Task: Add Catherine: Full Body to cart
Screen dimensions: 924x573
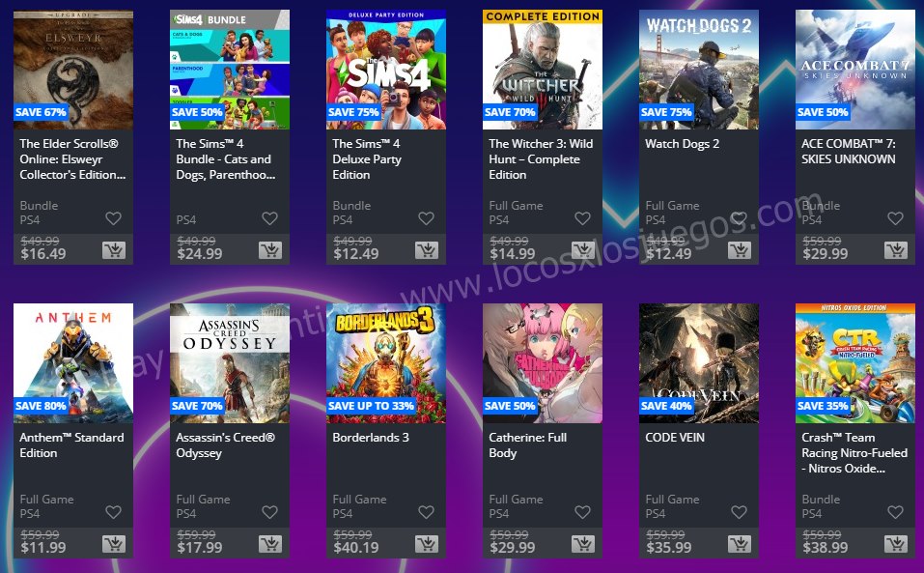Action: [583, 544]
